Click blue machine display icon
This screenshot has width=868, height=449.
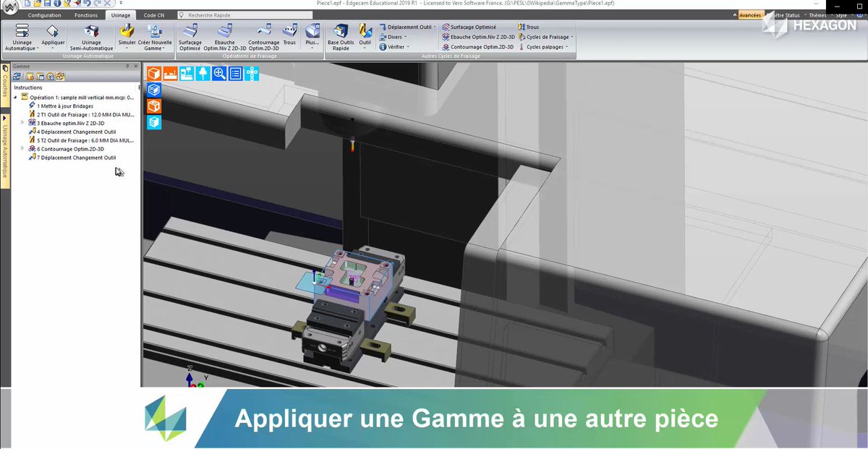[x=187, y=73]
